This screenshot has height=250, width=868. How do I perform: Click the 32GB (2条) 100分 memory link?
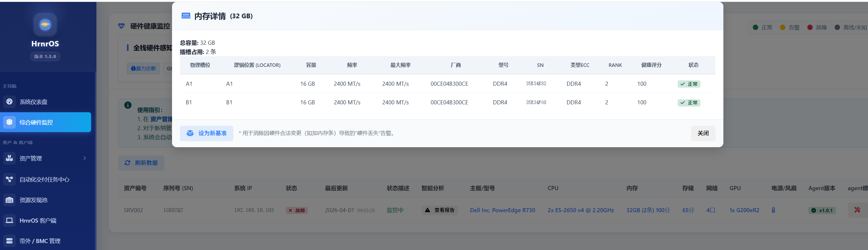coord(648,210)
